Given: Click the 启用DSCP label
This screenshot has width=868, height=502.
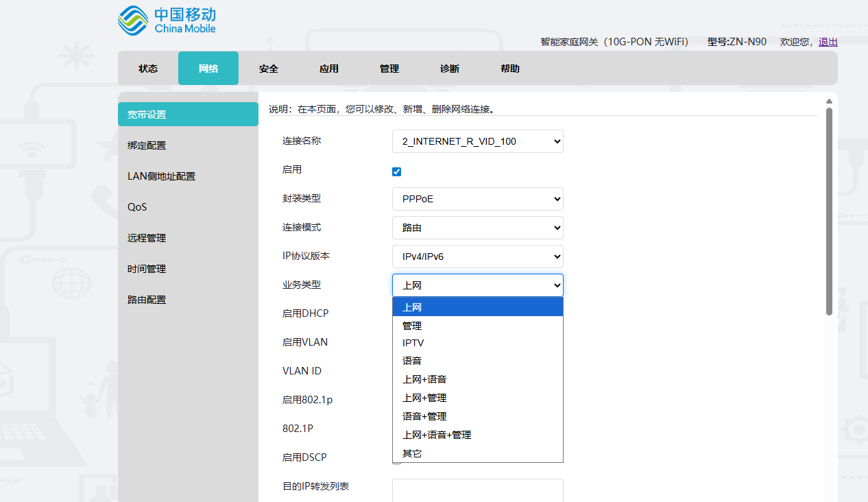Looking at the screenshot, I should [305, 457].
